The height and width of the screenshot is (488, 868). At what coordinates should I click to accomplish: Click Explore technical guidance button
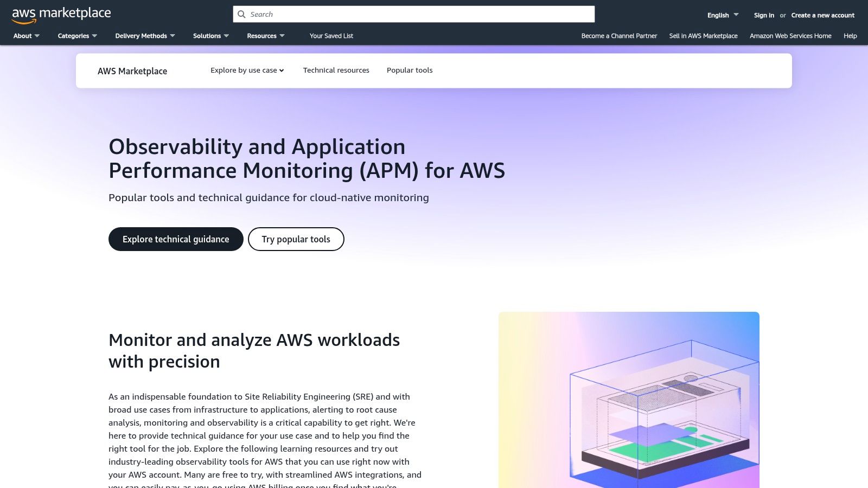(176, 239)
